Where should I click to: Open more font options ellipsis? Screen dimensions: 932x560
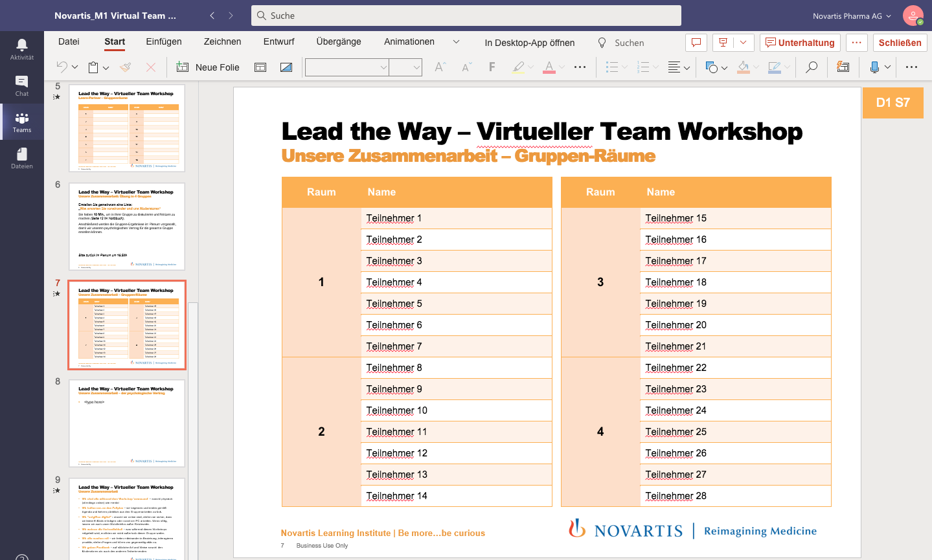(580, 67)
